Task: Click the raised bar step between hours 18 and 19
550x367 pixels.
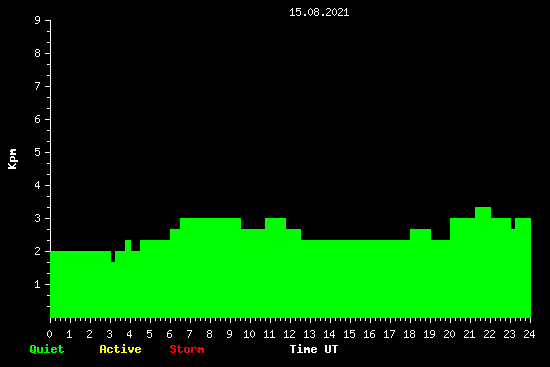Action: pos(421,234)
